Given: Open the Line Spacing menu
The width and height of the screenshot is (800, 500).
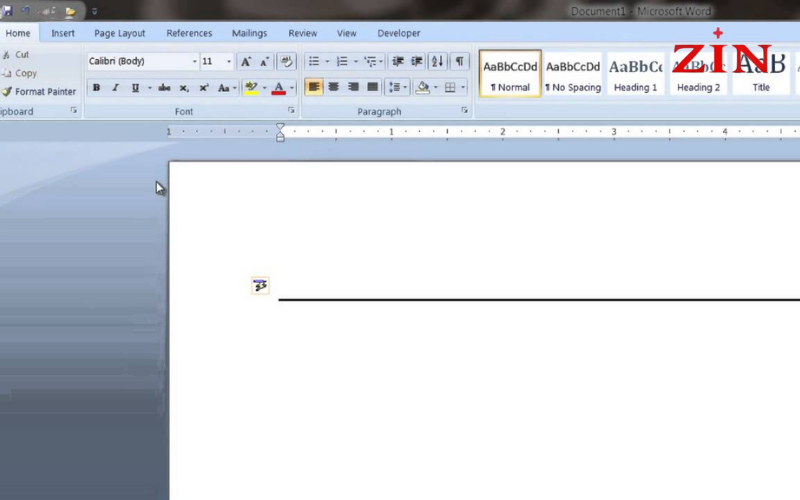Looking at the screenshot, I should coord(397,87).
